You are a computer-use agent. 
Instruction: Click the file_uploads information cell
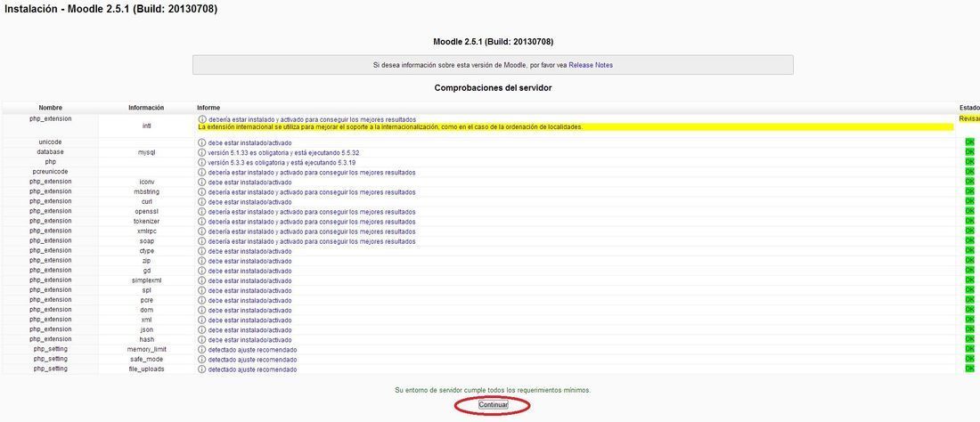[x=146, y=369]
